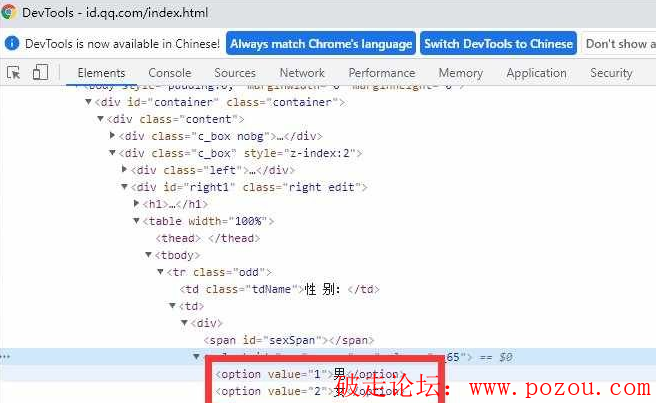Click the "right edit" class attribute value
The image size is (656, 403).
click(322, 187)
